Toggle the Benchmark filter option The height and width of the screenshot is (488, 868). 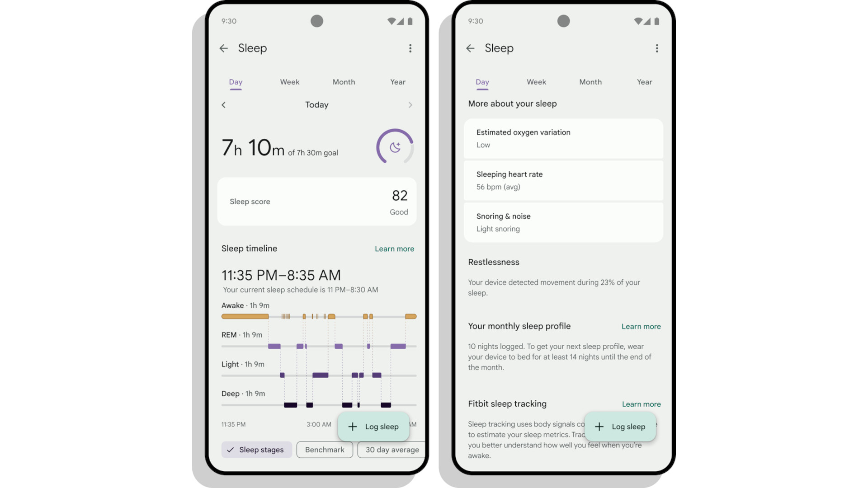click(x=325, y=449)
